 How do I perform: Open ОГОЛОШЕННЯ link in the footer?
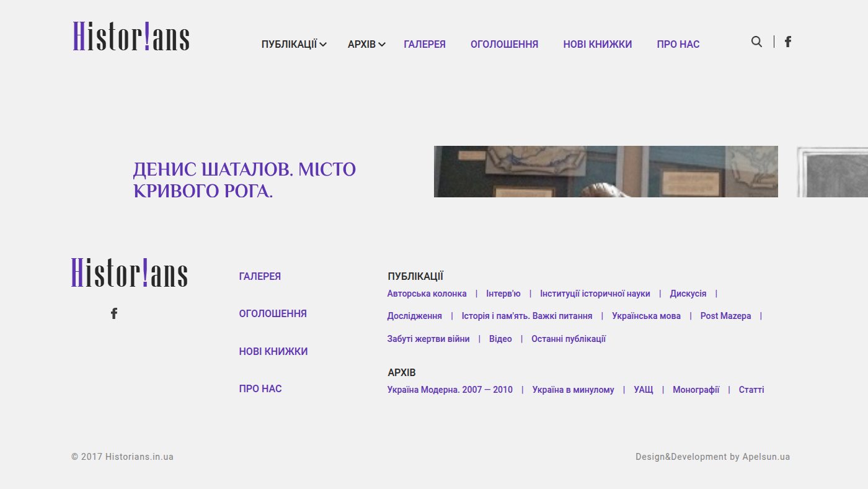tap(273, 313)
